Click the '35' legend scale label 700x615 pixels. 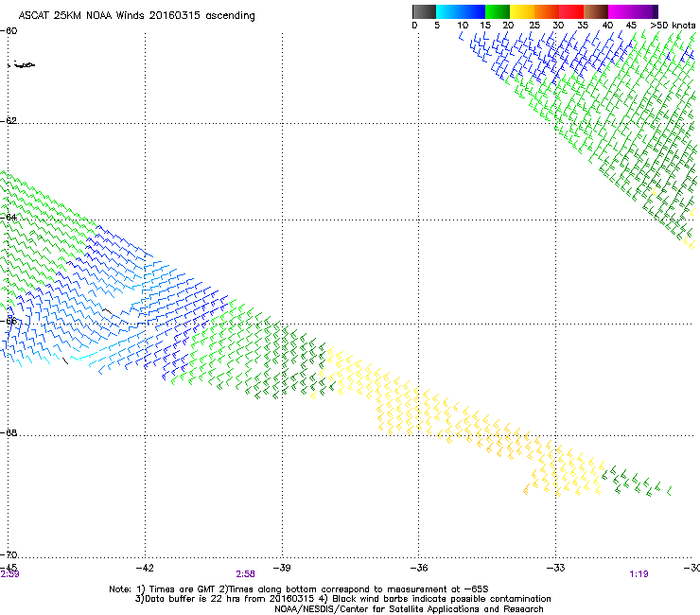tap(583, 26)
